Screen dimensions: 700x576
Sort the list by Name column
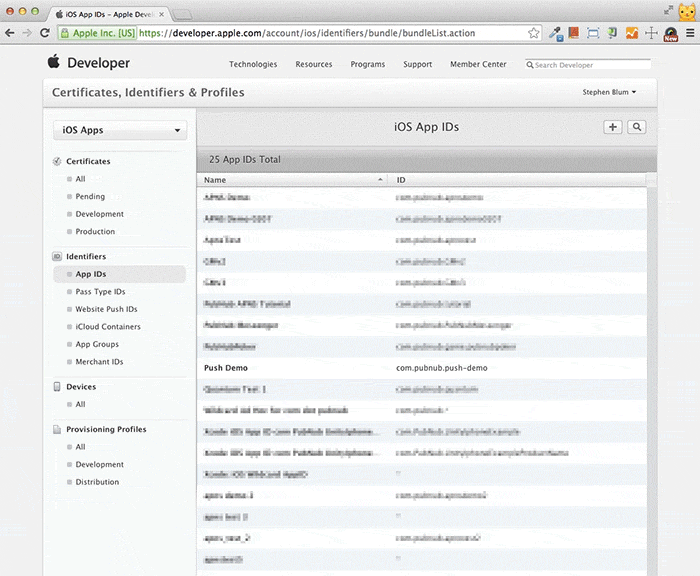coord(292,180)
